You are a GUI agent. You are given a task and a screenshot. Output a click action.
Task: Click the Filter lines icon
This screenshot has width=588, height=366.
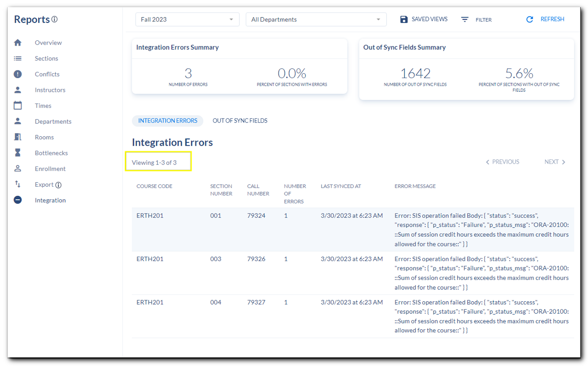[x=465, y=19]
